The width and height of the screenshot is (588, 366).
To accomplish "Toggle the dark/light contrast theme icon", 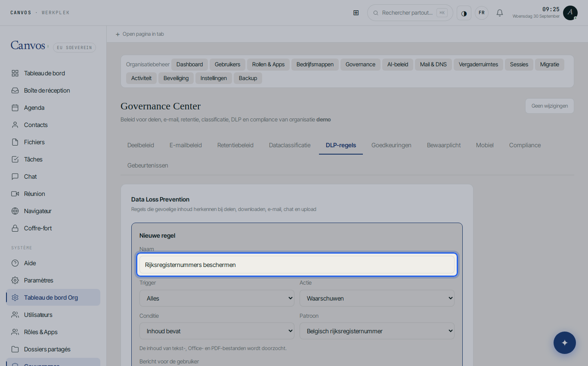I will tap(464, 13).
